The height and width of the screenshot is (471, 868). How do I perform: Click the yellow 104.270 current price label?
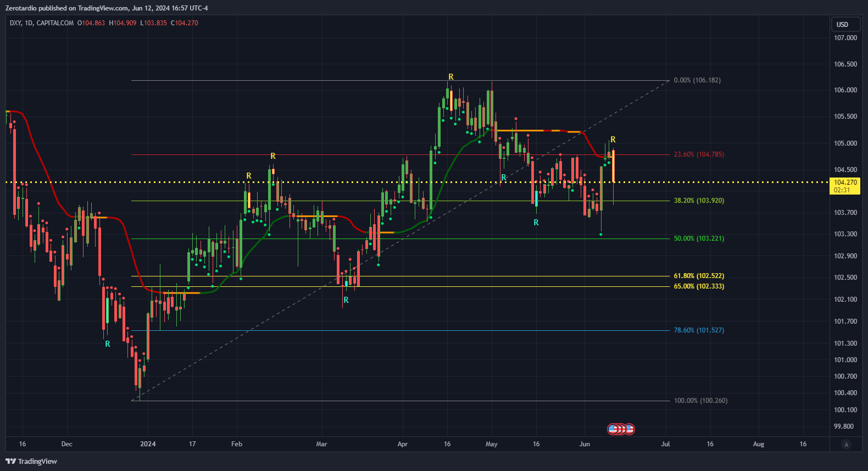[x=845, y=186]
